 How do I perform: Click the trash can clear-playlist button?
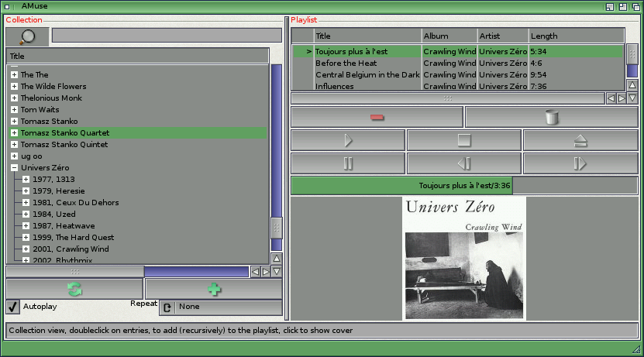click(x=552, y=118)
